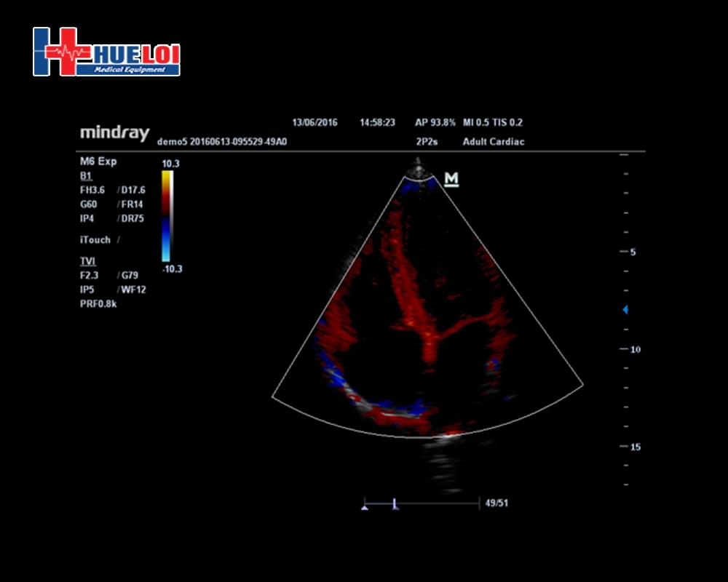
Task: Click the left triangle cine start marker
Action: point(365,506)
